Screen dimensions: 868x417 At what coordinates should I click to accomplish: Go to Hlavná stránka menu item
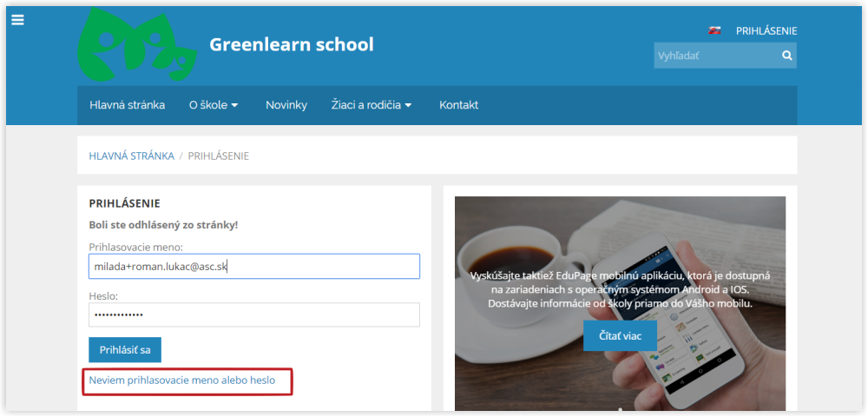point(128,104)
